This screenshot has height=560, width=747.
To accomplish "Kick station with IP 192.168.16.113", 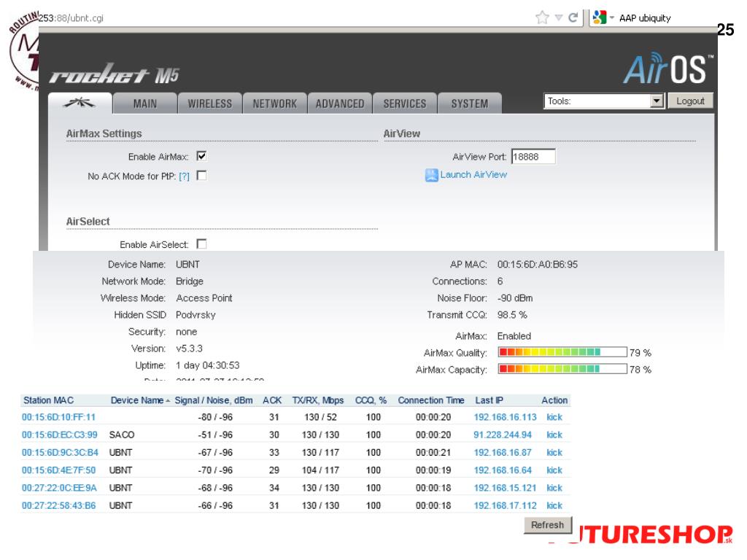I will pos(554,417).
